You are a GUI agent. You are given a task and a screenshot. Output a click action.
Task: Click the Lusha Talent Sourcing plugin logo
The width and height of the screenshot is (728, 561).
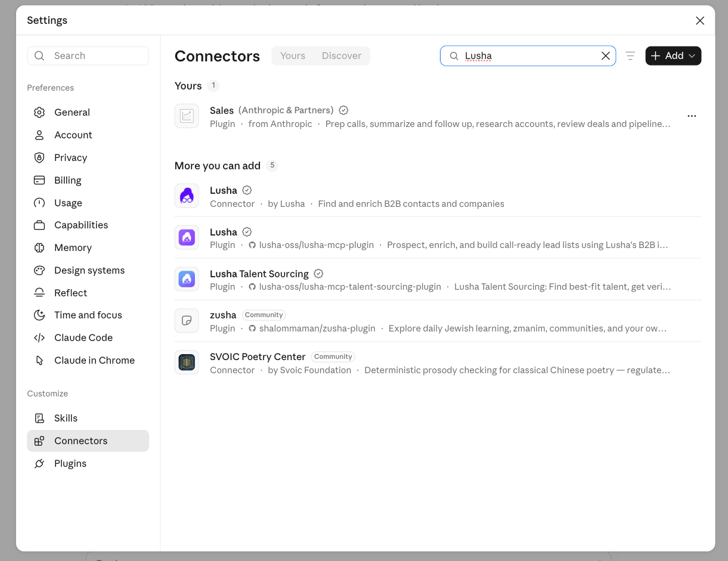(187, 279)
